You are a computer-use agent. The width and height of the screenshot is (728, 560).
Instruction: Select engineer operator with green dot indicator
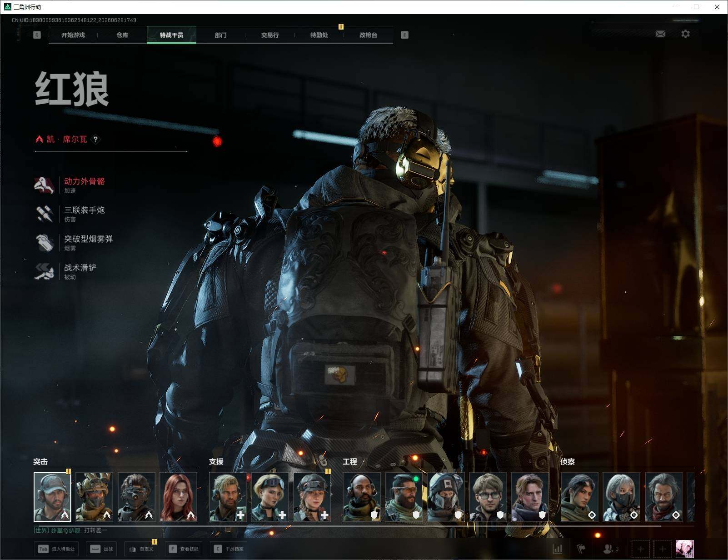coord(404,497)
